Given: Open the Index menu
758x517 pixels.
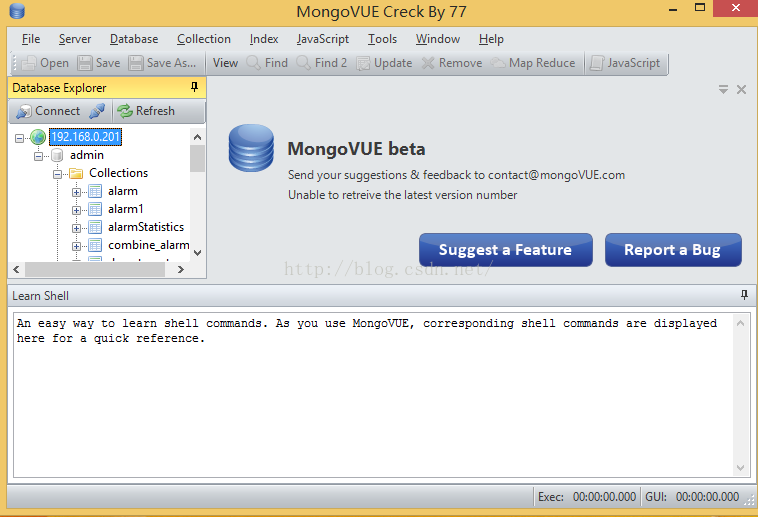Looking at the screenshot, I should tap(264, 39).
